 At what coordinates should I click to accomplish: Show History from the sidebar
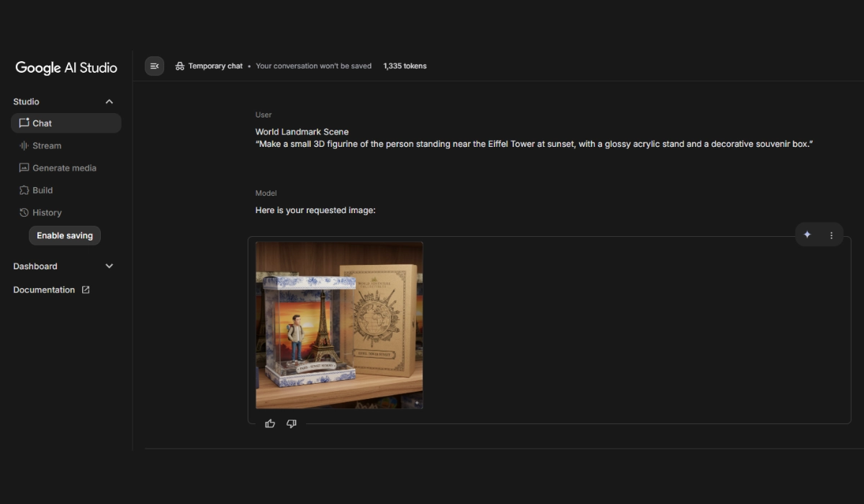coord(47,212)
